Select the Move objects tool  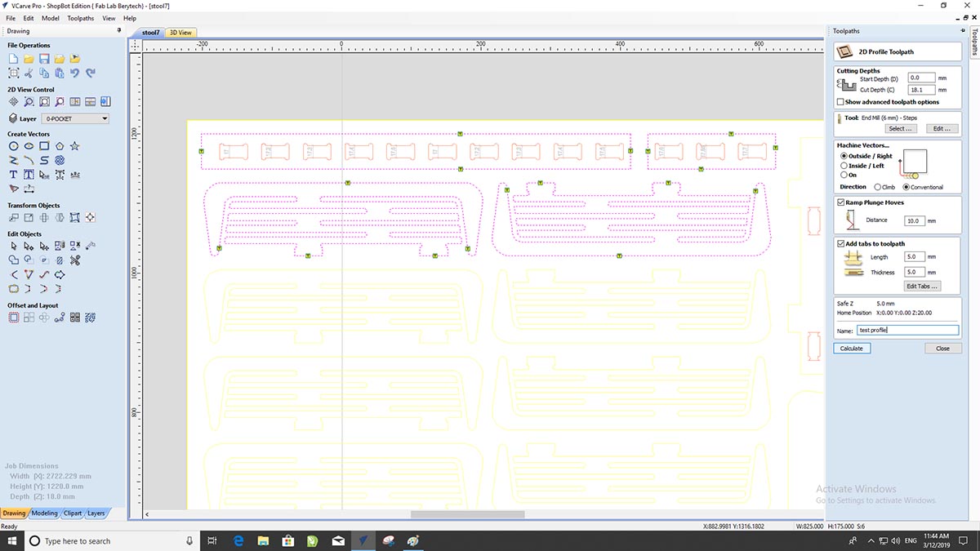(14, 218)
